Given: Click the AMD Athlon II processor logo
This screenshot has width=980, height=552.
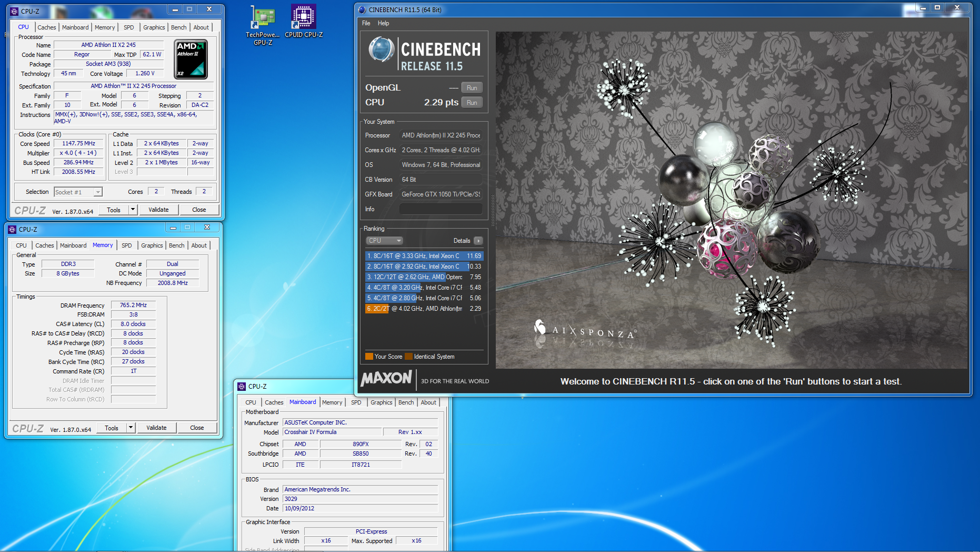Looking at the screenshot, I should click(191, 60).
